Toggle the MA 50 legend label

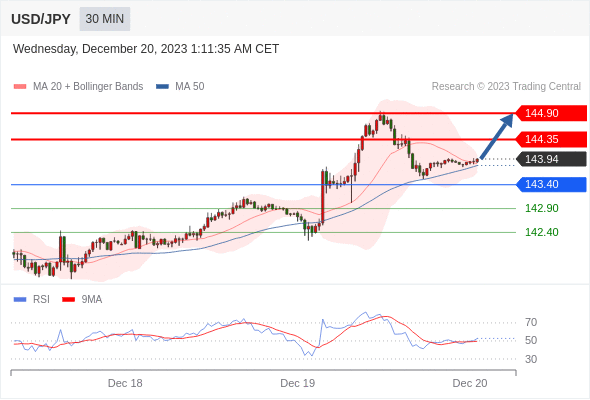click(x=190, y=87)
